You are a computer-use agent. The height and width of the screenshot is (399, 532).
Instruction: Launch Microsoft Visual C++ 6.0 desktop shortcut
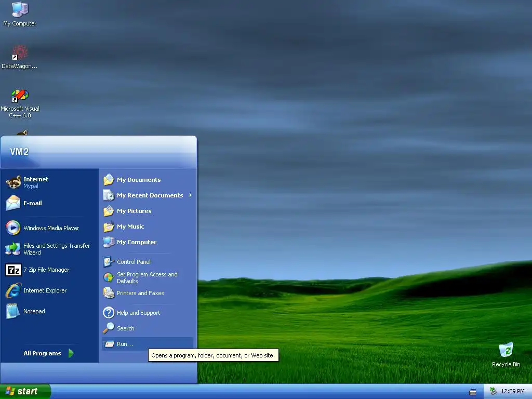coord(20,103)
